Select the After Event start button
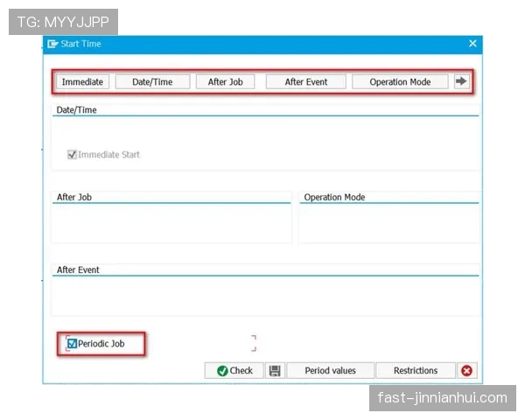 coord(305,81)
